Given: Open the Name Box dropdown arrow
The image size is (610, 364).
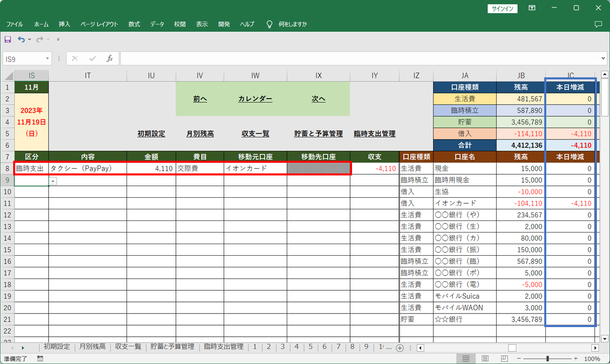Looking at the screenshot, I should tap(48, 59).
